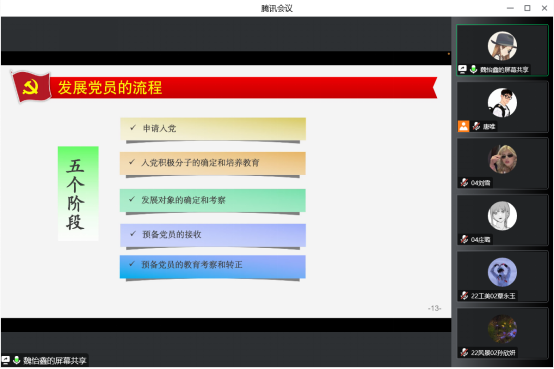Click the bottom-left green microphone icon
Image resolution: width=554 pixels, height=369 pixels.
point(16,360)
